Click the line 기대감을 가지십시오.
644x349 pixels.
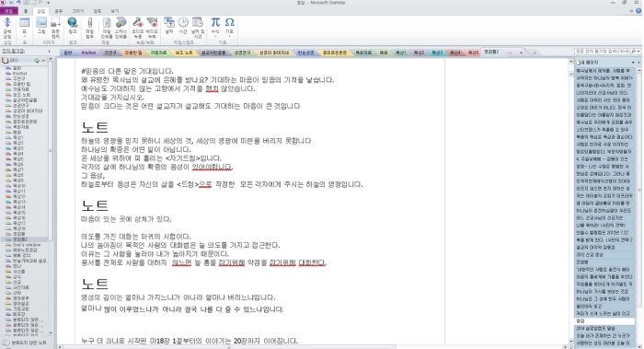(x=113, y=98)
